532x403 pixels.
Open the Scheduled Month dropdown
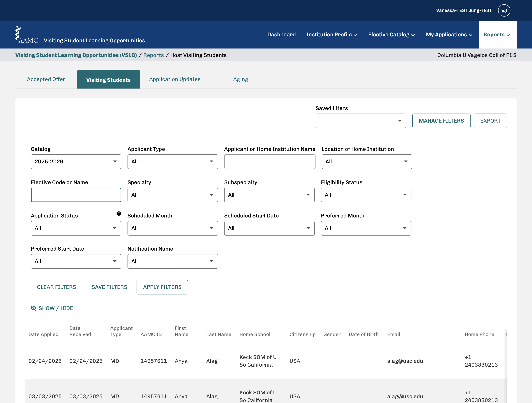tap(173, 228)
